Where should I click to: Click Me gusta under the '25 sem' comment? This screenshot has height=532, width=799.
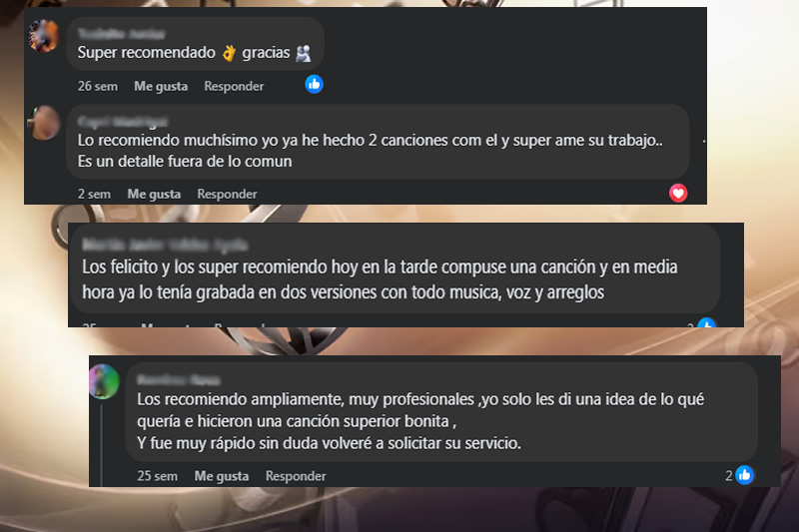[222, 476]
